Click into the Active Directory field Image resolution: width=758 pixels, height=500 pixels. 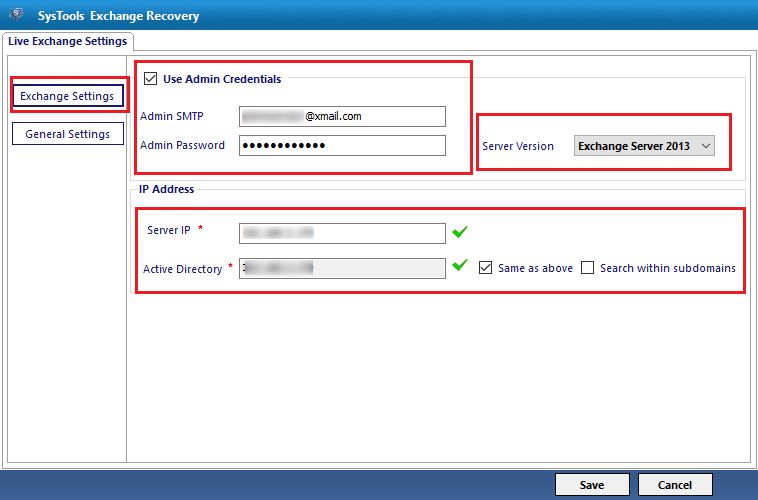tap(342, 268)
